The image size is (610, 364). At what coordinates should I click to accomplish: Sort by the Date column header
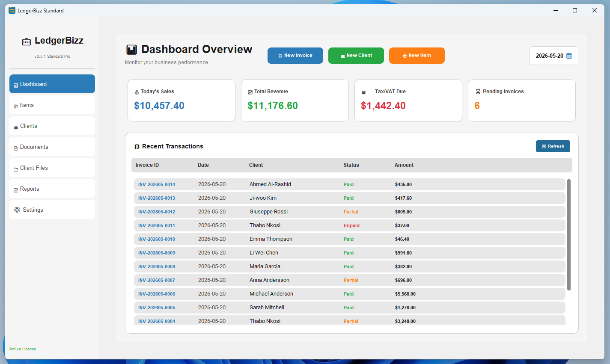point(203,165)
